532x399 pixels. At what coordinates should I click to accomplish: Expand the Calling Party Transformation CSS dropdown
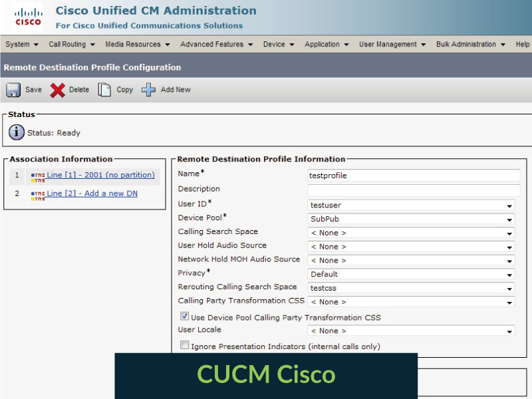coord(411,302)
